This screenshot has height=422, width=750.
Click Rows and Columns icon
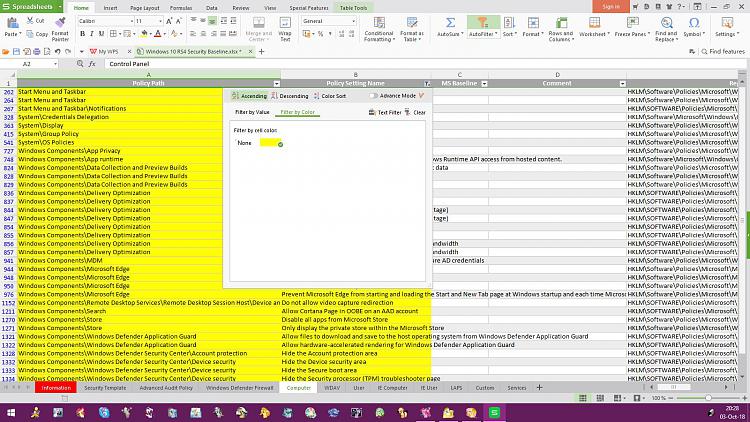coord(561,22)
